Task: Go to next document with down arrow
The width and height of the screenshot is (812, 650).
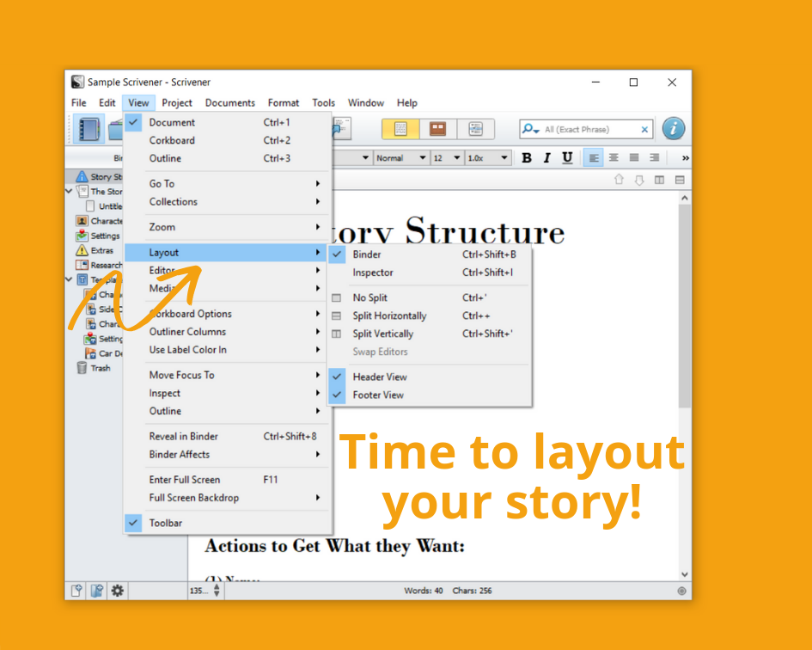Action: 639,180
